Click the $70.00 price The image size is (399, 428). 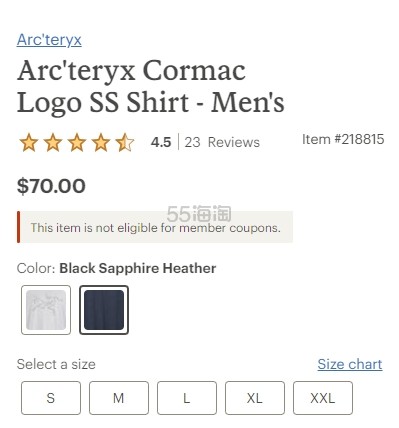pos(51,186)
